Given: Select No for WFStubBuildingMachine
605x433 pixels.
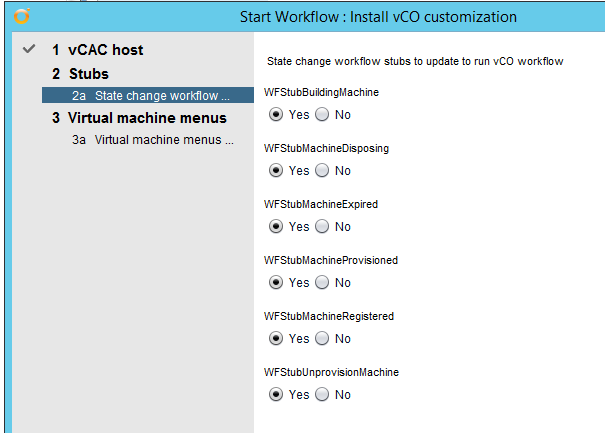Looking at the screenshot, I should [322, 114].
